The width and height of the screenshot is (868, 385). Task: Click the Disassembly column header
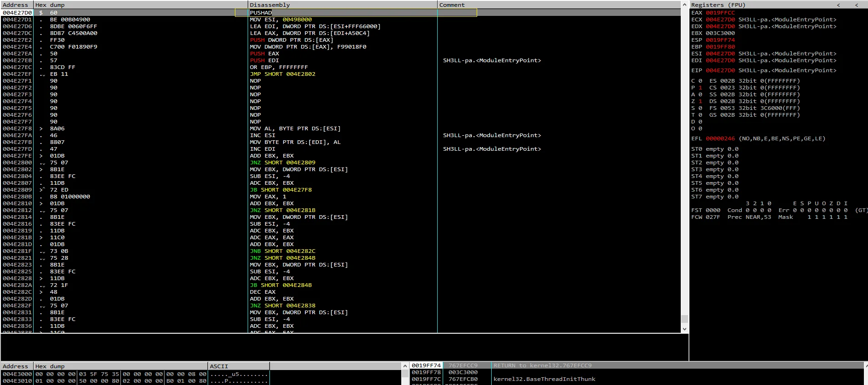342,5
